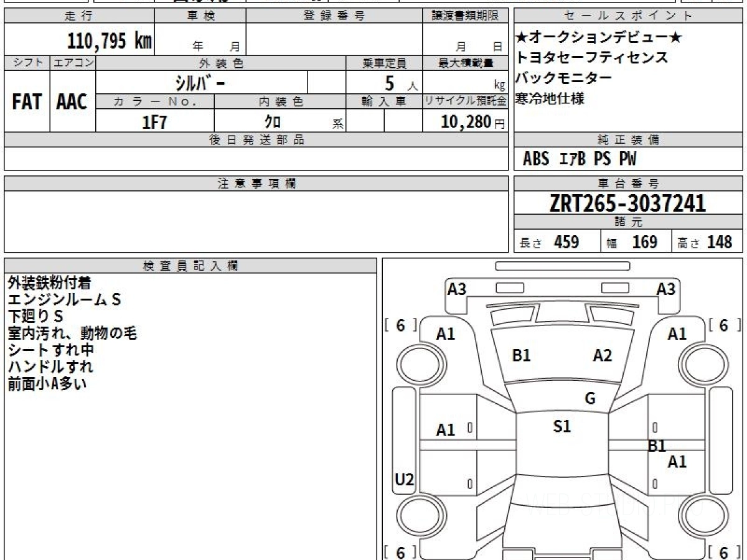
Task: Select the B1 mark on the hood
Action: coord(521,356)
